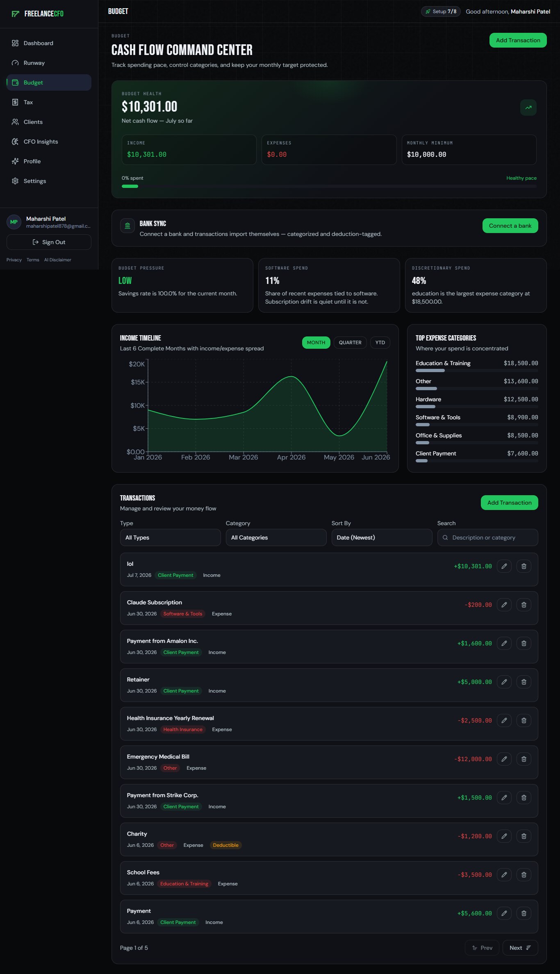This screenshot has height=974, width=560.
Task: Click the 0% spent progress bar
Action: [329, 186]
